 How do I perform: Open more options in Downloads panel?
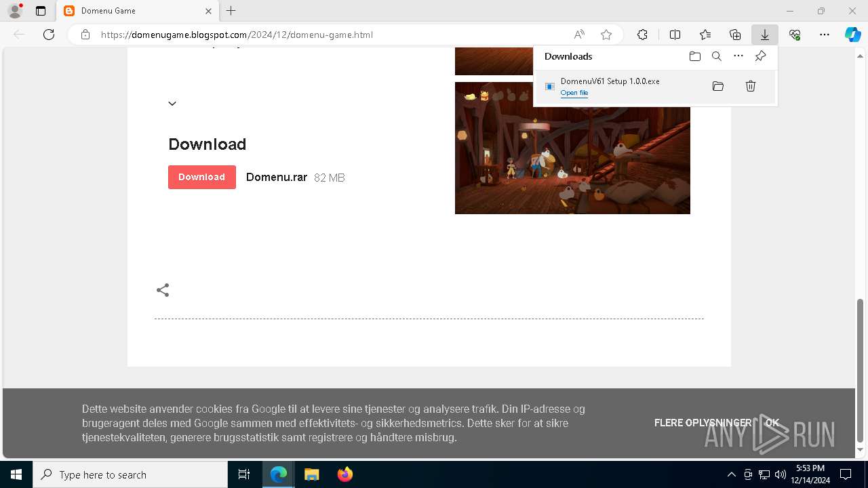738,56
